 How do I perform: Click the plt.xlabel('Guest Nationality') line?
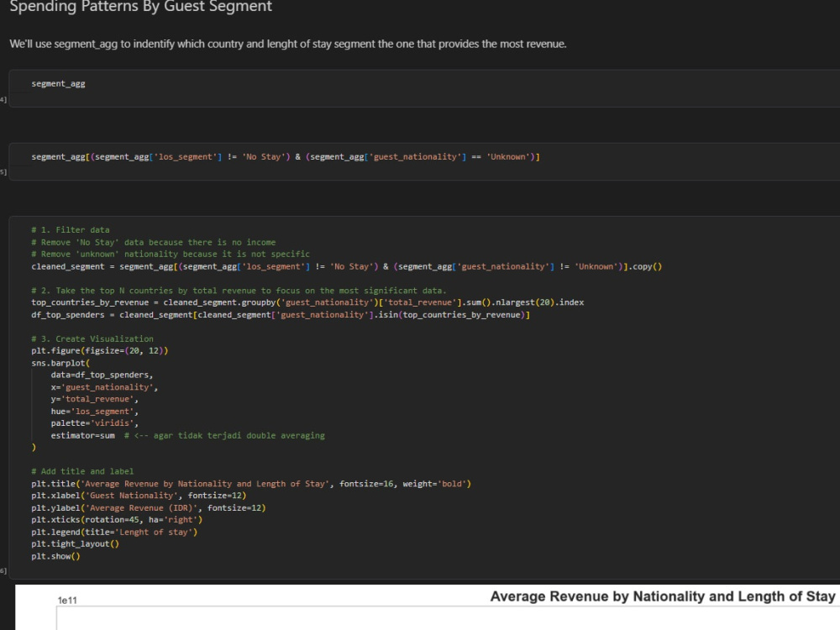pos(139,496)
